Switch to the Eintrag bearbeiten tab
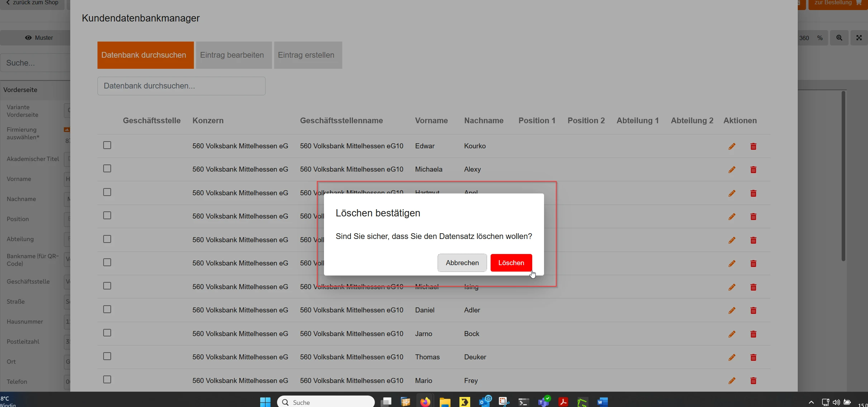This screenshot has height=407, width=868. click(x=234, y=55)
